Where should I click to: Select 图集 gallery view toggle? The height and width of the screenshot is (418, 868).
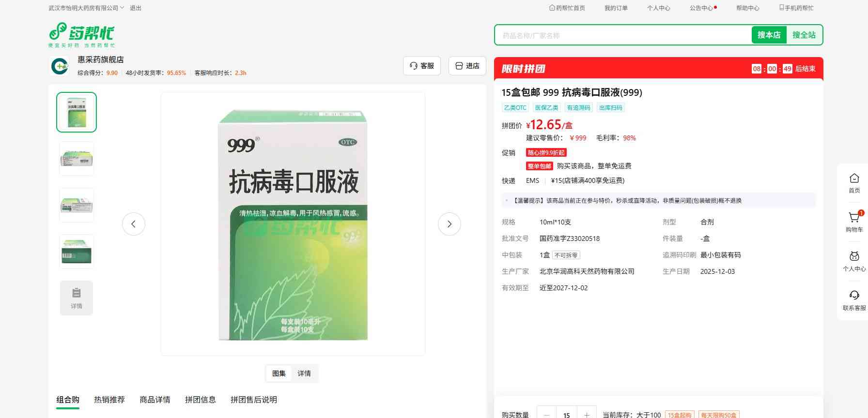[279, 373]
